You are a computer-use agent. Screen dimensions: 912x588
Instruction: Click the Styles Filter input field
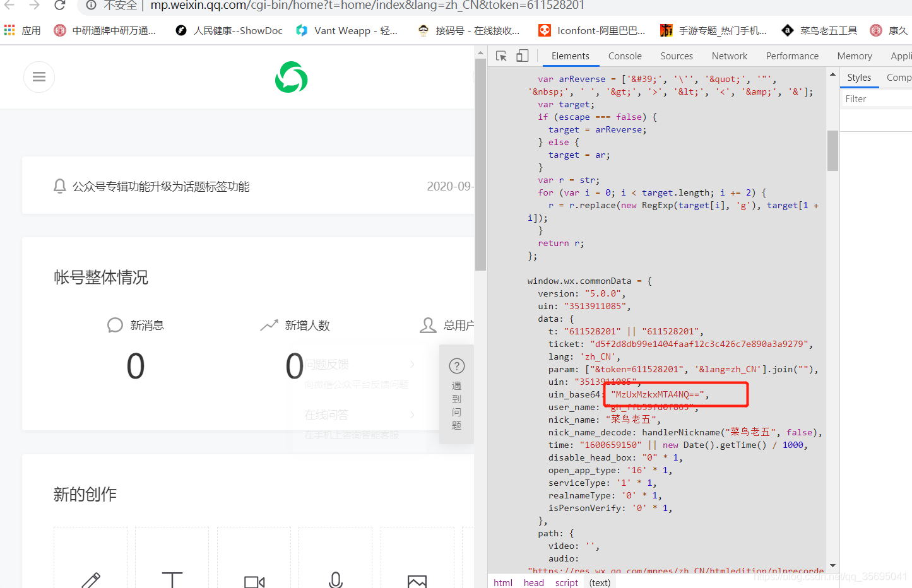877,99
